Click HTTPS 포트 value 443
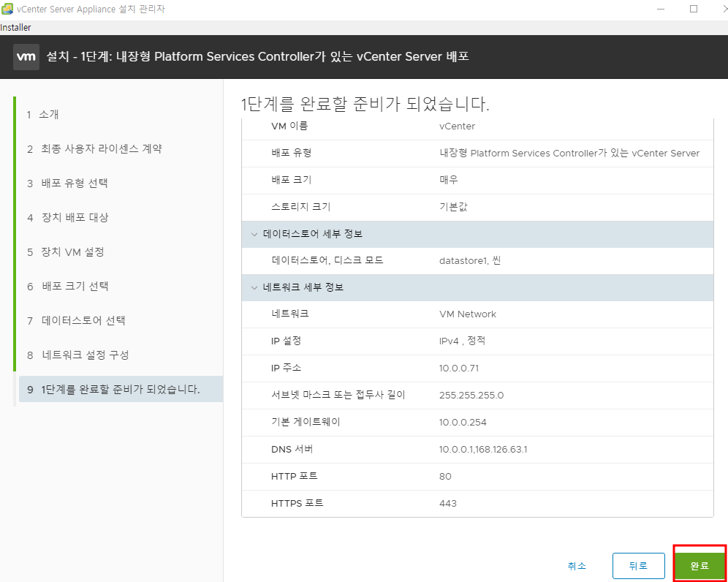Viewport: 728px width, 582px height. (447, 503)
